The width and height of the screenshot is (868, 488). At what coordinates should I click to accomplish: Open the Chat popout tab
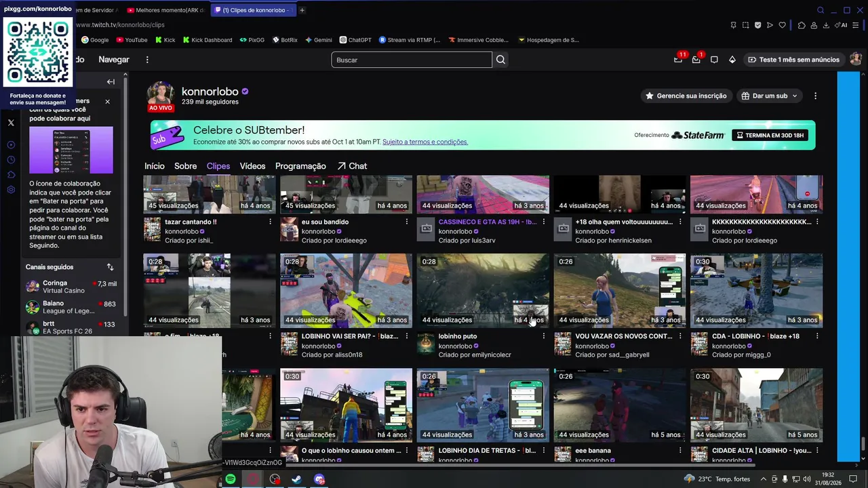pyautogui.click(x=352, y=166)
